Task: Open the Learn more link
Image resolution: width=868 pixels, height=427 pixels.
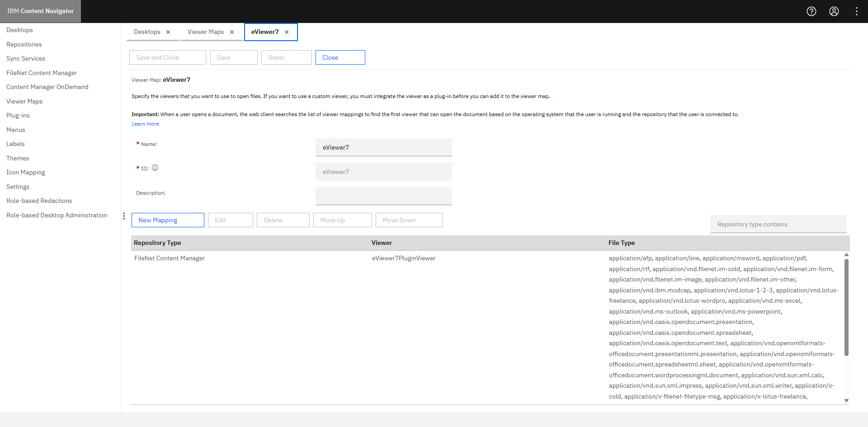Action: tap(145, 123)
